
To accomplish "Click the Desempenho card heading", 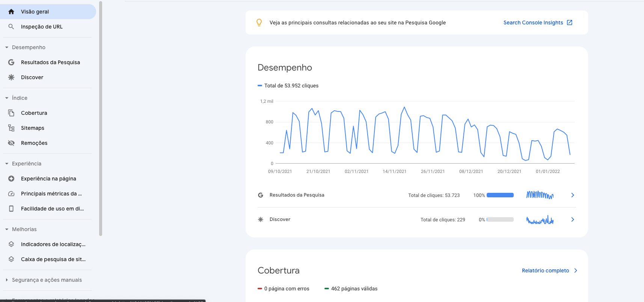I will click(285, 68).
